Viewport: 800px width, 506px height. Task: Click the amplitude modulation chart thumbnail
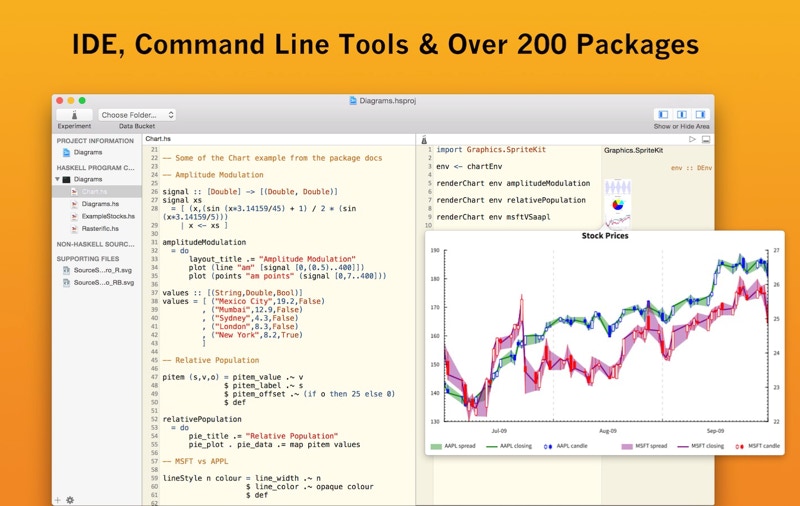click(619, 185)
